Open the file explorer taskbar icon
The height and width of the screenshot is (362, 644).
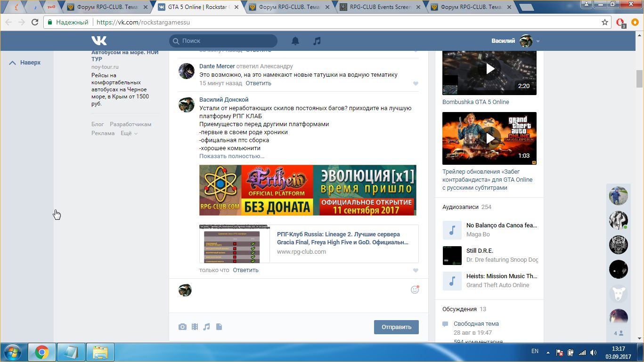point(100,352)
